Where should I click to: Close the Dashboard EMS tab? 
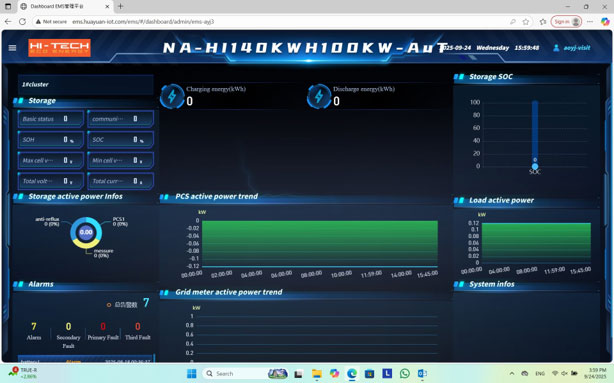click(107, 6)
